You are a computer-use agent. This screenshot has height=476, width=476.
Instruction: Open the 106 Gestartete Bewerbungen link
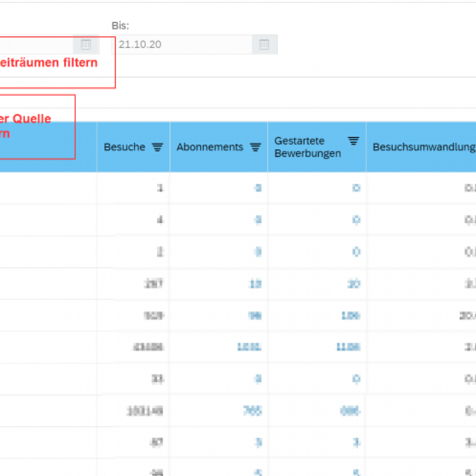point(350,315)
